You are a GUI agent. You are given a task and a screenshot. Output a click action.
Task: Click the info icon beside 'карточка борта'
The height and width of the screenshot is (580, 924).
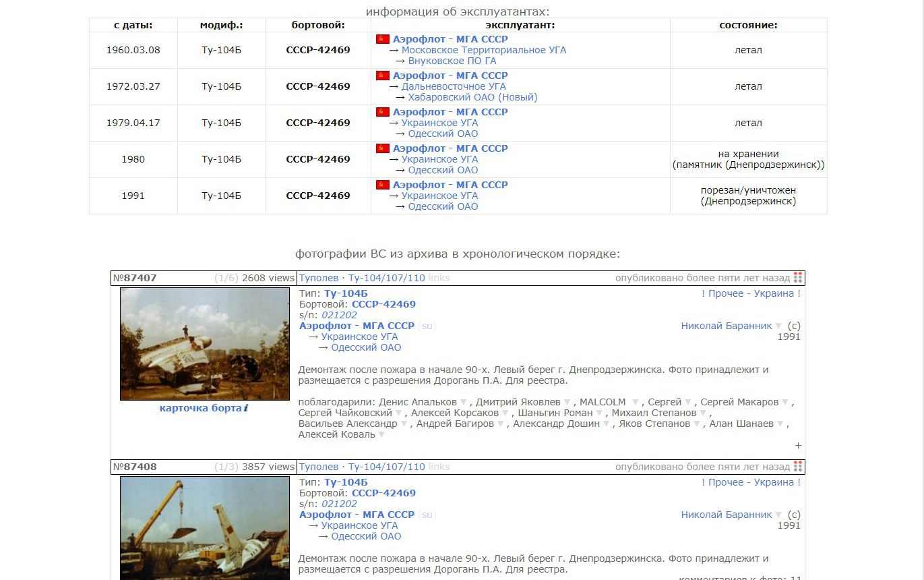[x=246, y=408]
